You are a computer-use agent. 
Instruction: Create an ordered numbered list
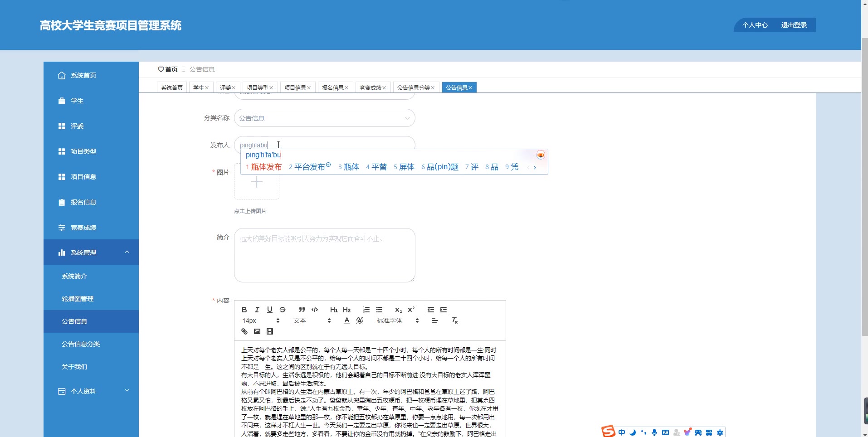366,310
